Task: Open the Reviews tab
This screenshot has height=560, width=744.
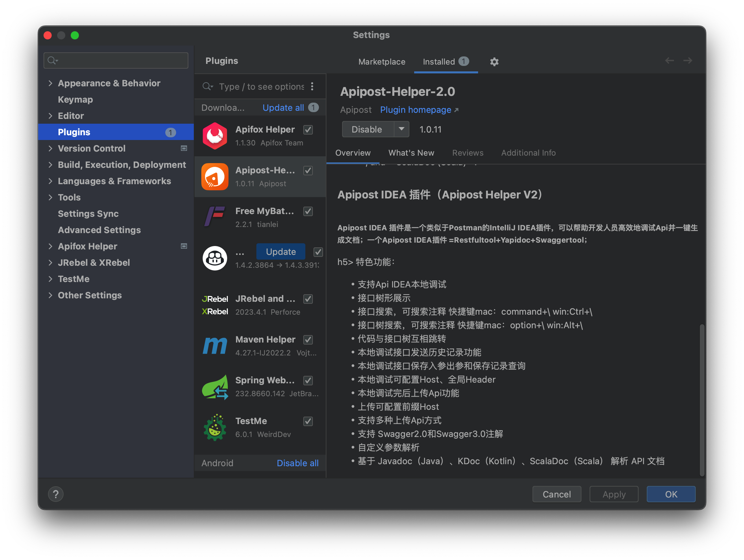Action: (468, 153)
